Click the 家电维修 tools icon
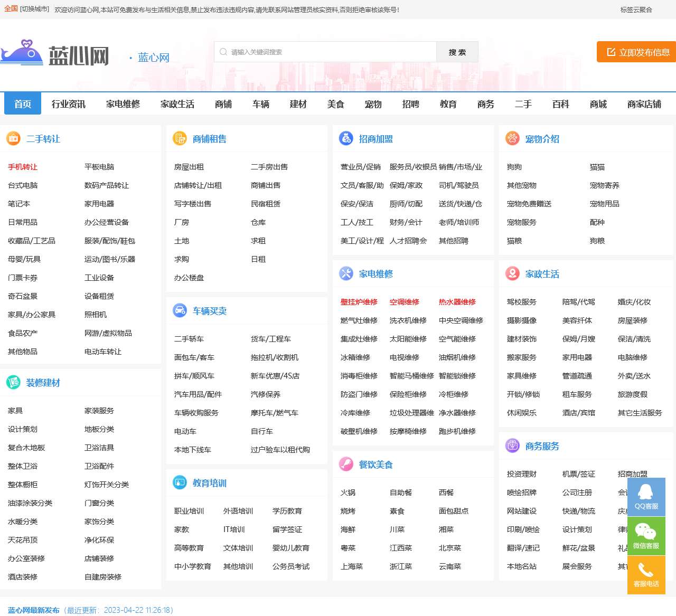Viewport: 676px width, 616px height. (x=346, y=273)
